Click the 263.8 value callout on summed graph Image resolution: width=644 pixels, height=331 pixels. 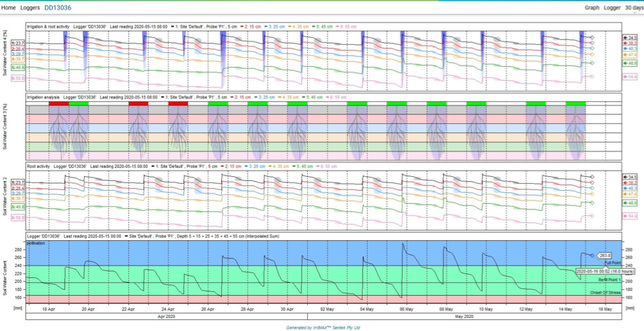tap(605, 255)
